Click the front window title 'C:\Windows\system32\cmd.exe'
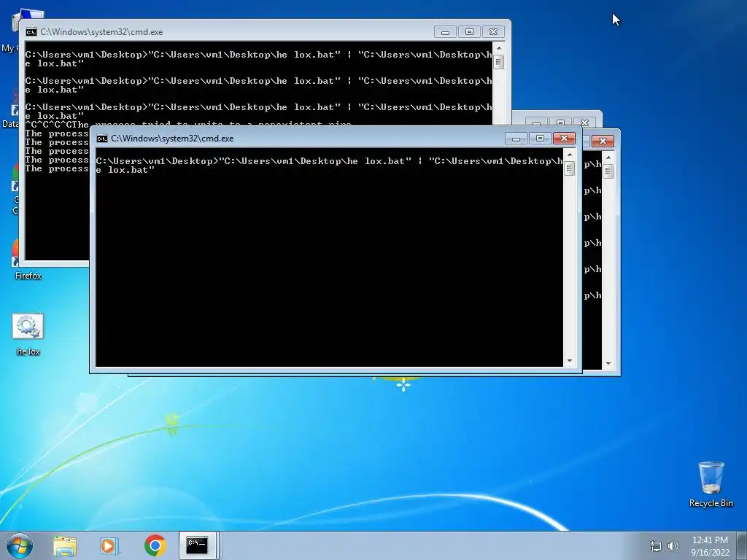 click(172, 139)
